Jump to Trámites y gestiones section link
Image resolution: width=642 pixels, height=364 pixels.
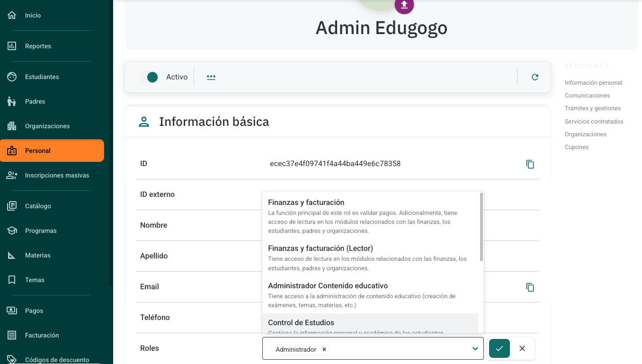pyautogui.click(x=593, y=108)
